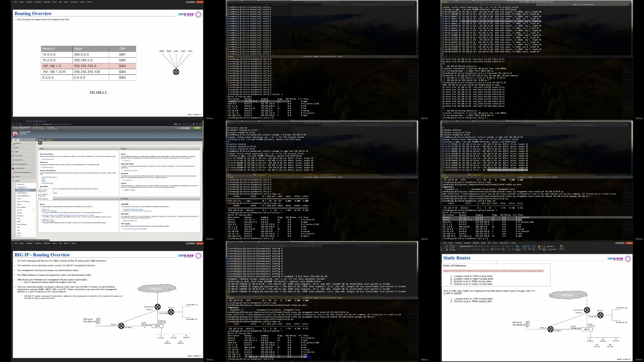Click Convert to SmartArt in Static Routes ribbon
Viewport: 644px width, 362px height.
[517, 247]
